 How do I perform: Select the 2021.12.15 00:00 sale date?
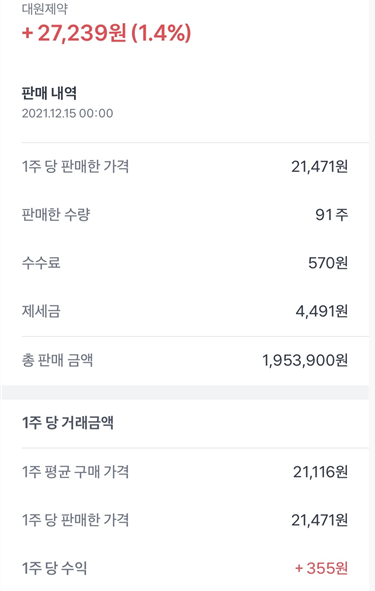[67, 113]
